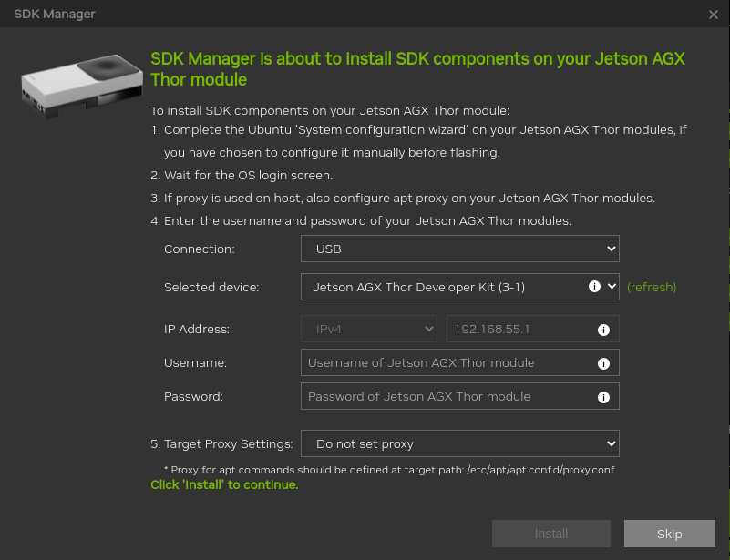Click the 192.168.55.1 IP address field
This screenshot has width=730, height=560.
click(x=519, y=329)
